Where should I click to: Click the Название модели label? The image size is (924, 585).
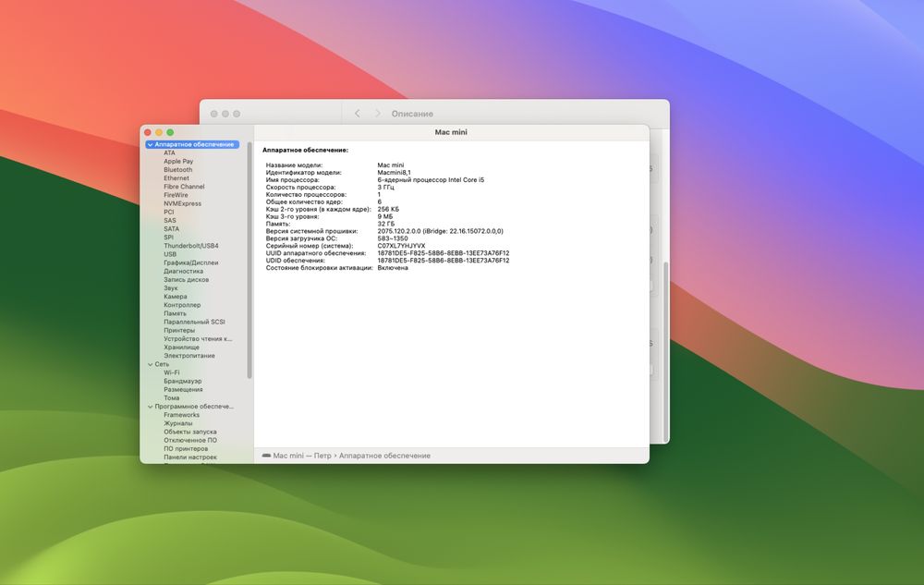click(294, 165)
